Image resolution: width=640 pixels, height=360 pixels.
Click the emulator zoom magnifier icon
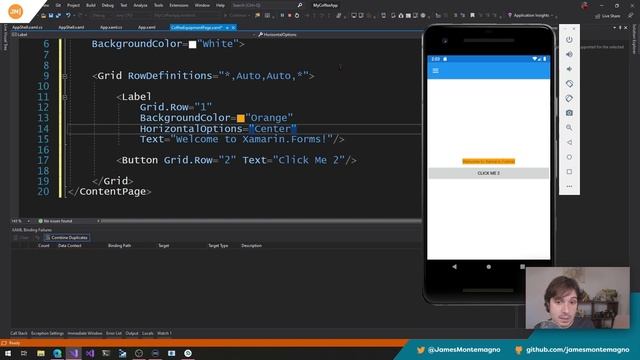point(569,127)
